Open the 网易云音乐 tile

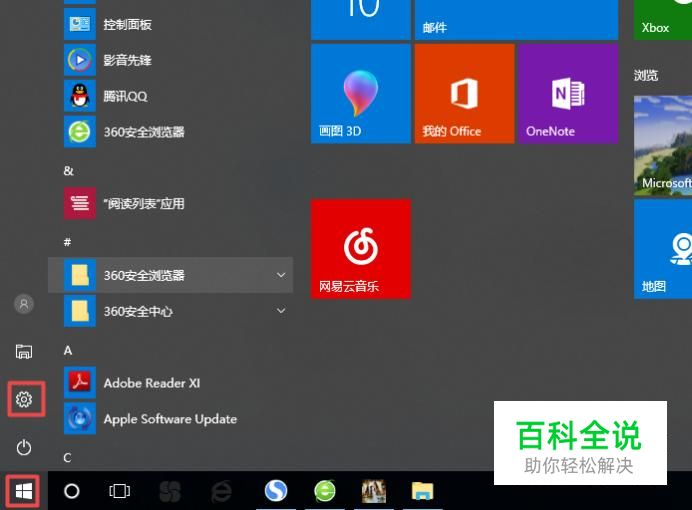point(361,249)
